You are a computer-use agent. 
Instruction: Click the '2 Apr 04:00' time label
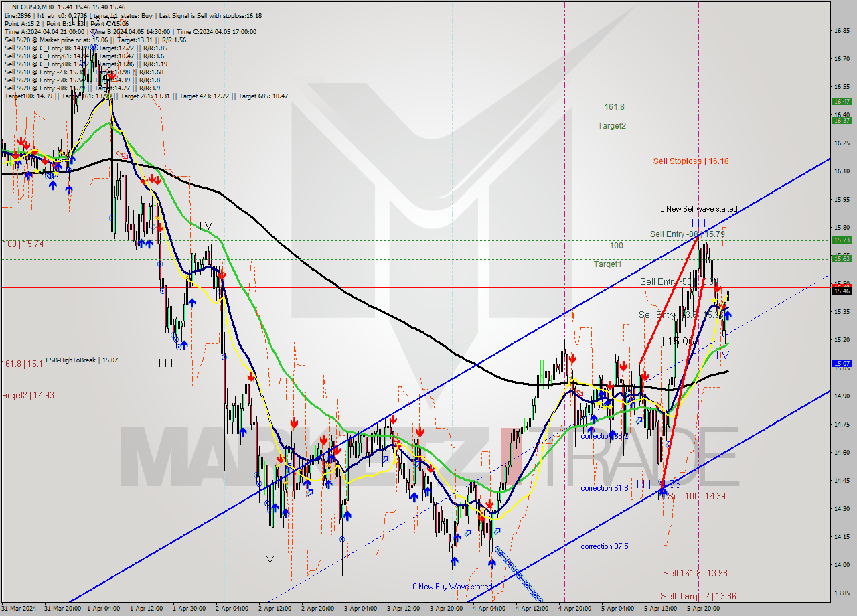tap(232, 609)
